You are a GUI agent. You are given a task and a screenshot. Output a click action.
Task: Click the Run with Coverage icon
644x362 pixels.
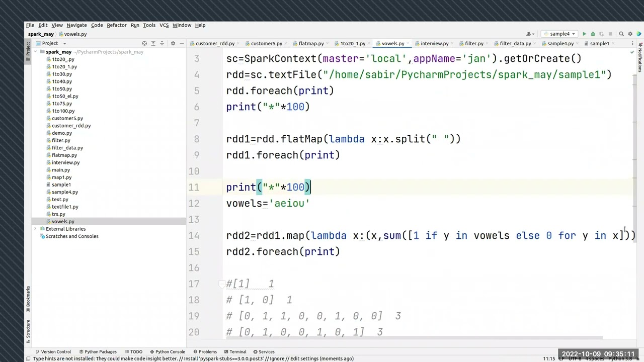[x=601, y=34]
